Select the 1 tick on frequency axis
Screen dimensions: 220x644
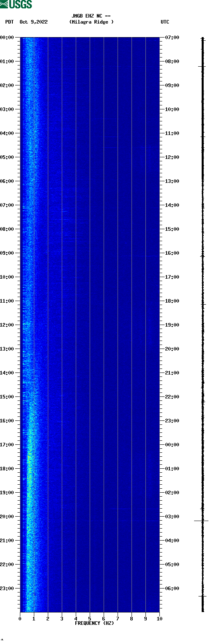click(x=34, y=619)
